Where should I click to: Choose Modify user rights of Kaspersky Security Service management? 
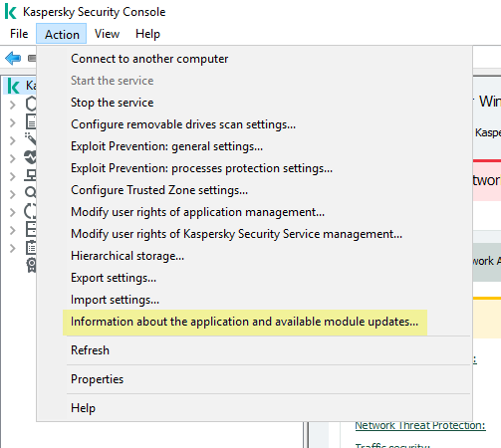pos(254,234)
